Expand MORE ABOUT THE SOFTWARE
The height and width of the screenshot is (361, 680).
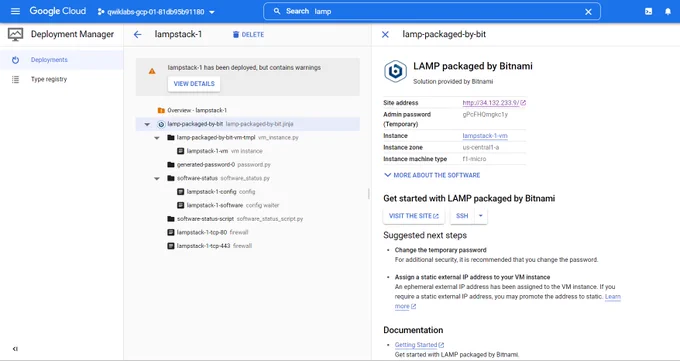click(x=432, y=175)
